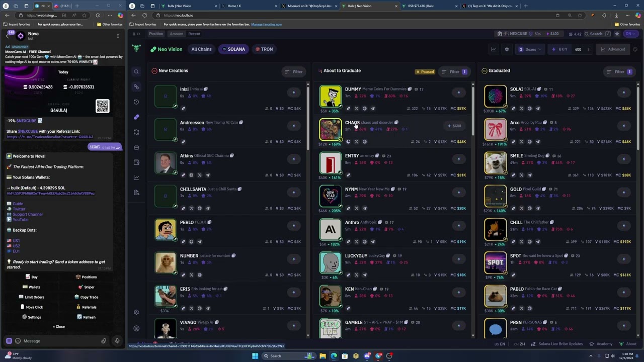Open Arco token's Telegram icon
This screenshot has height=362, width=644.
coord(537,142)
